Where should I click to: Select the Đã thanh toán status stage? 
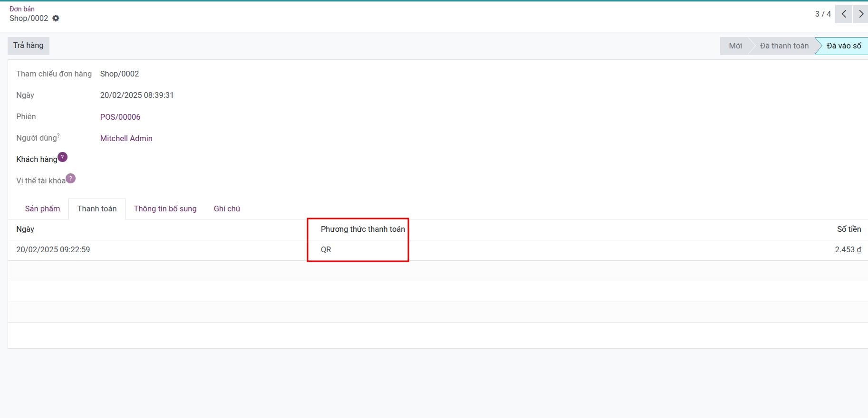tap(784, 46)
